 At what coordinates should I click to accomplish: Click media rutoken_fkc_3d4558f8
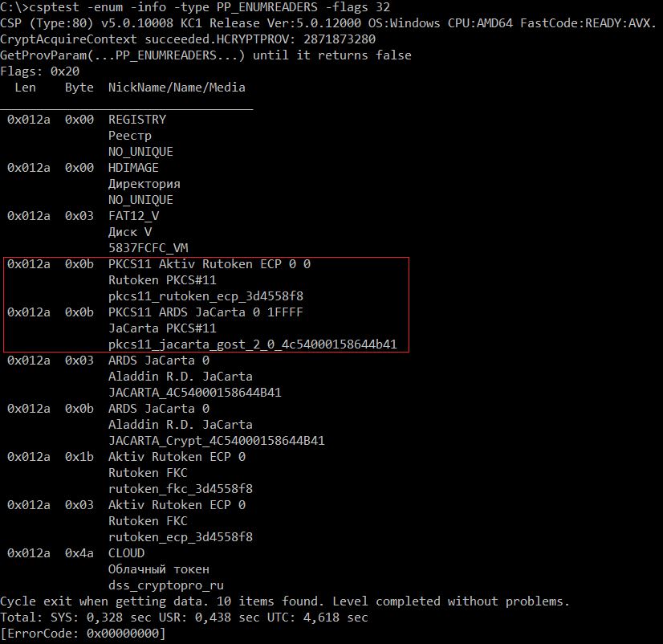coord(181,489)
